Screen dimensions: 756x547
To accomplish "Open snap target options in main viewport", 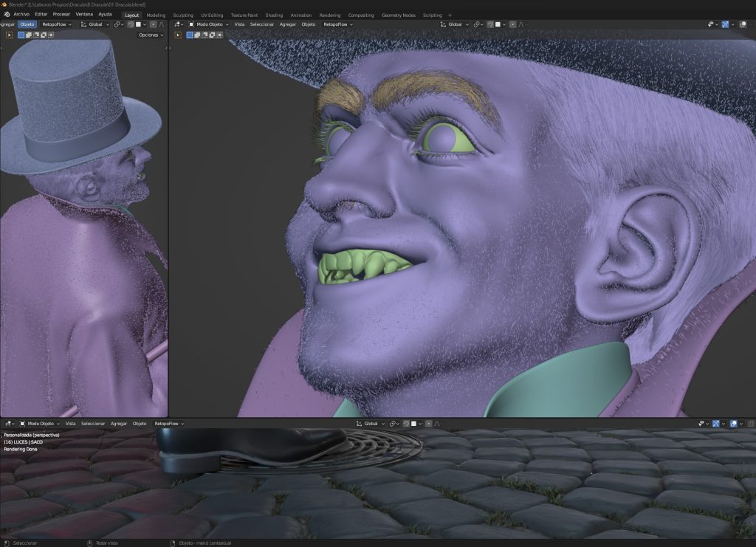I will pyautogui.click(x=501, y=24).
